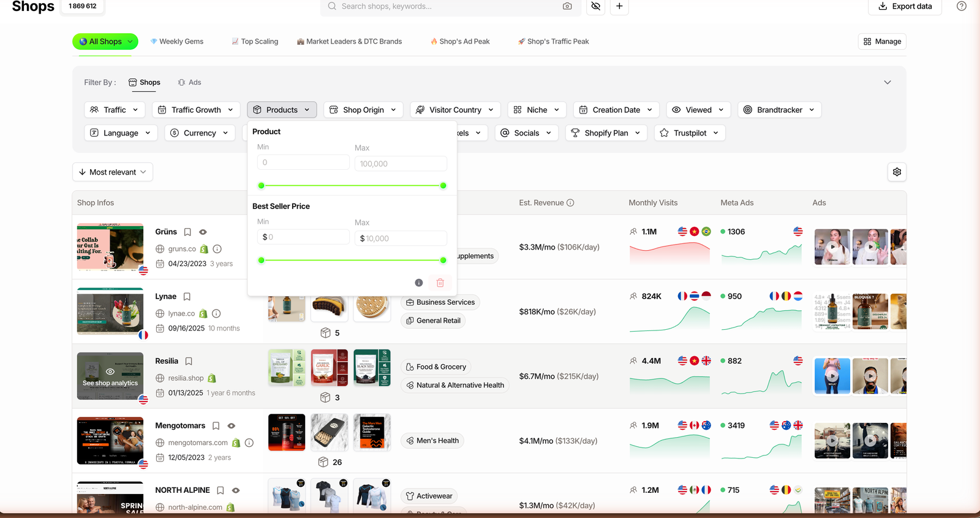Click the Shopify icon next to mengotomars.com
This screenshot has height=518, width=980.
pos(236,443)
